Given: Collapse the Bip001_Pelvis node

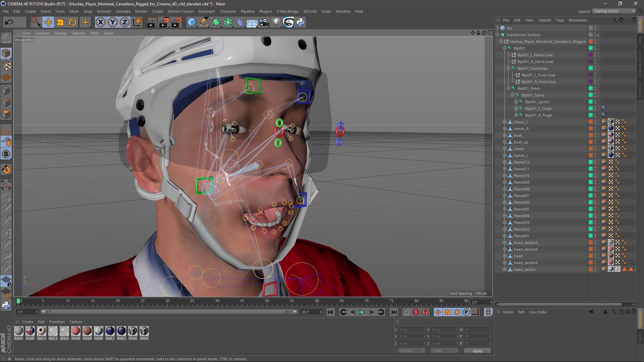Looking at the screenshot, I should 508,88.
